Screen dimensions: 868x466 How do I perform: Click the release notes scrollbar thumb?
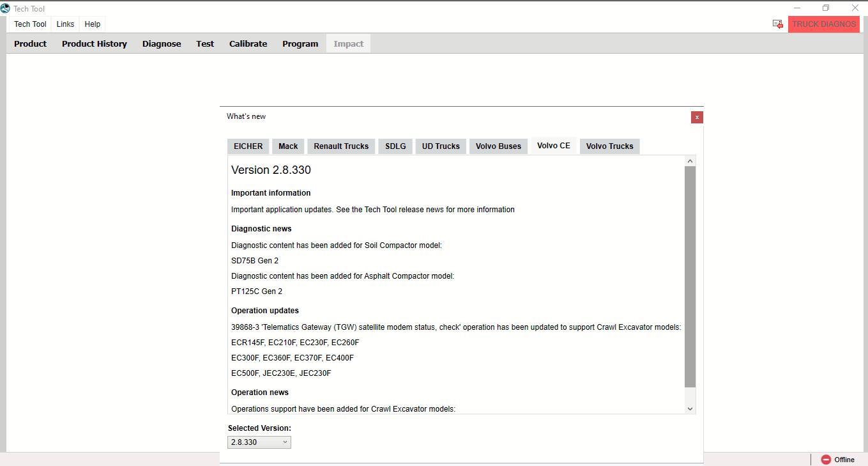[x=690, y=277]
